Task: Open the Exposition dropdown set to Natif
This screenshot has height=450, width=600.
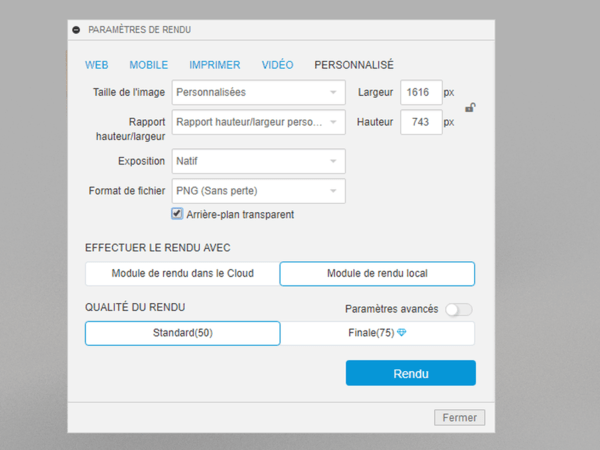Action: pos(258,161)
